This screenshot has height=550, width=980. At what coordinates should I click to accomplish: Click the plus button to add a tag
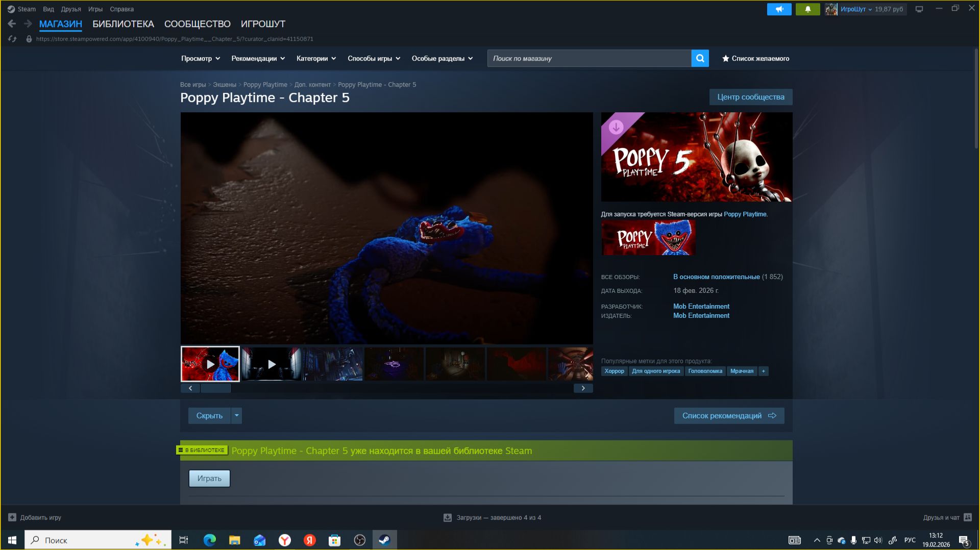coord(764,371)
